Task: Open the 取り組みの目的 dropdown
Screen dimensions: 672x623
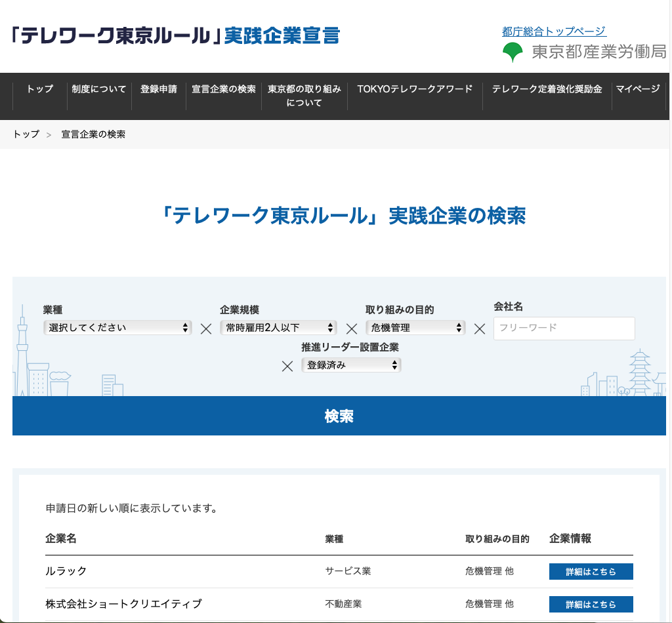Action: pos(415,328)
